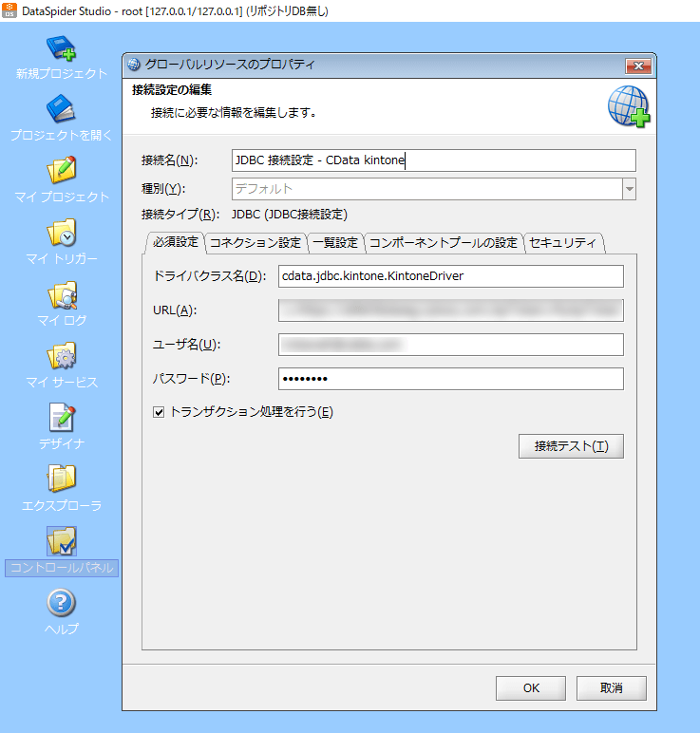
Task: Cancel with the 取消 button
Action: coord(611,688)
